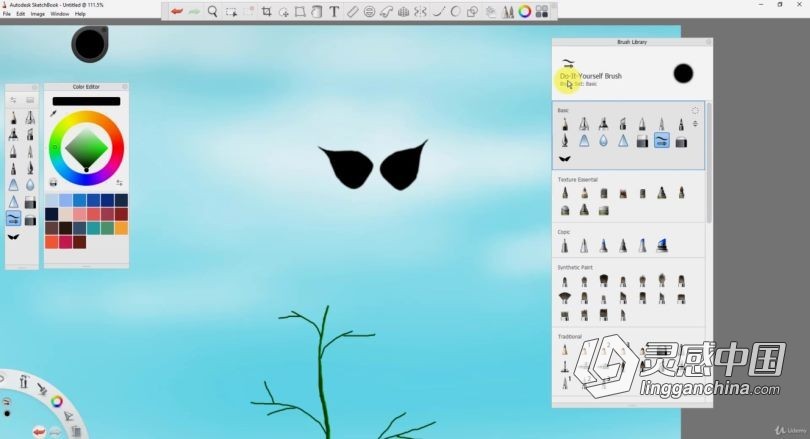
Task: Toggle the Symmetry tool in toolbar
Action: point(420,11)
